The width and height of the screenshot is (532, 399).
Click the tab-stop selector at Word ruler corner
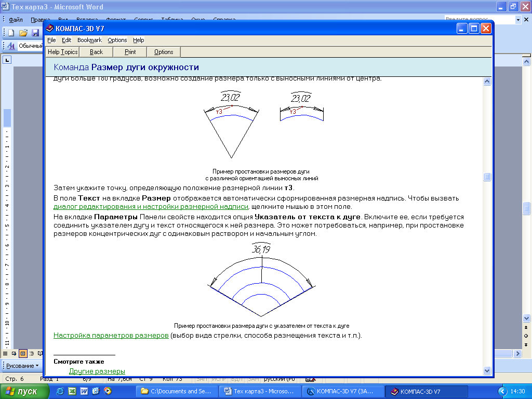tap(7, 60)
